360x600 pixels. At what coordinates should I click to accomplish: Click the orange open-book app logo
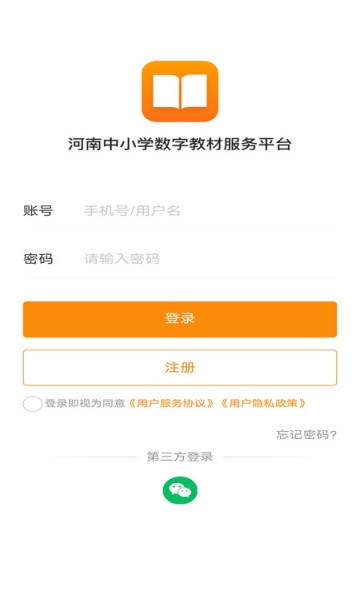pos(180,91)
